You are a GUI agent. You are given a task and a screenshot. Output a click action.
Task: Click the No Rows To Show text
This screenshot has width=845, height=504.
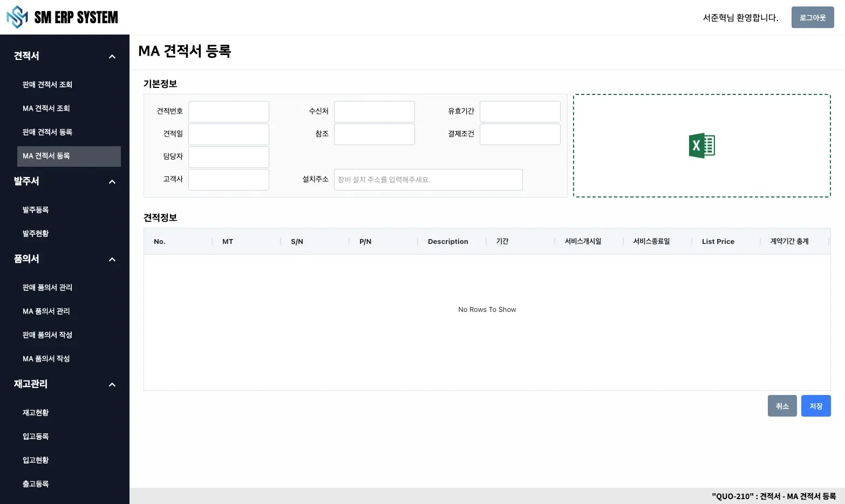pyautogui.click(x=487, y=310)
